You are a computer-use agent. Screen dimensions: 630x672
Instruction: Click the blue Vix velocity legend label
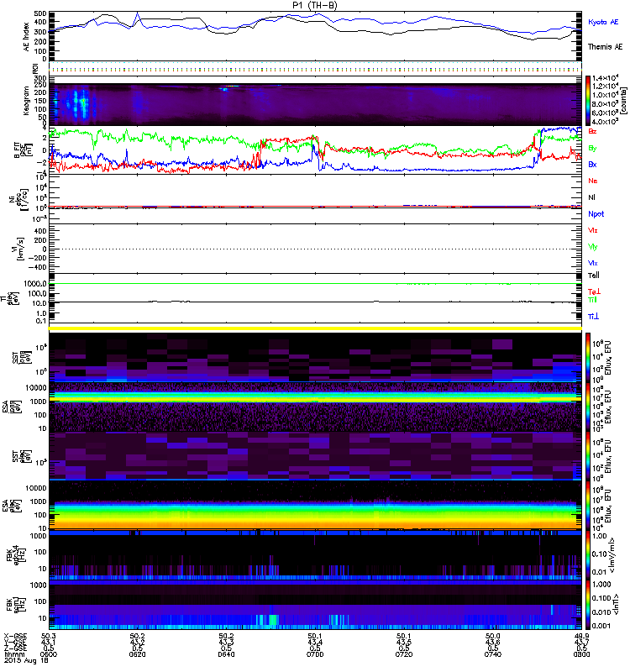pyautogui.click(x=593, y=263)
